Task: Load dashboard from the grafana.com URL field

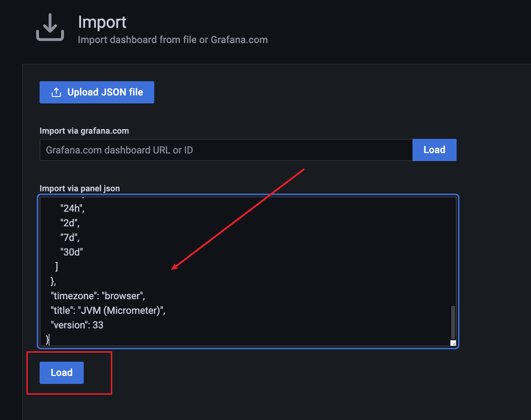Action: [434, 150]
